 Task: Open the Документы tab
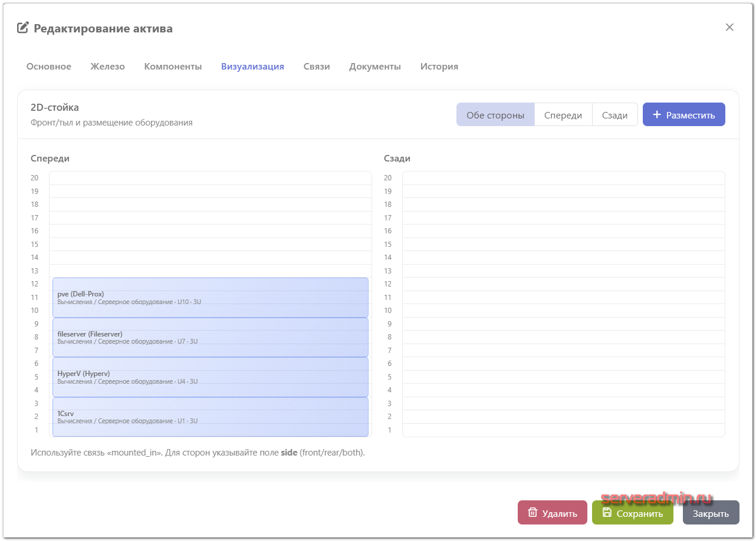tap(375, 67)
